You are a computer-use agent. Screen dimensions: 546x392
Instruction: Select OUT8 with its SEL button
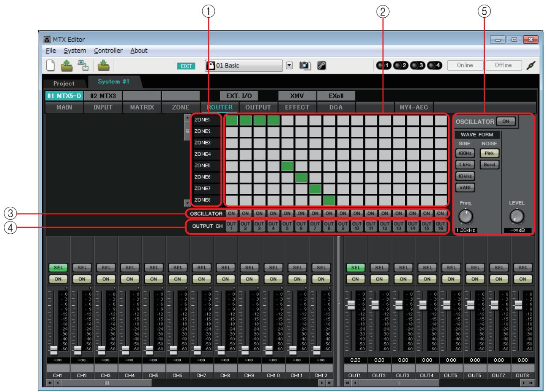click(523, 267)
